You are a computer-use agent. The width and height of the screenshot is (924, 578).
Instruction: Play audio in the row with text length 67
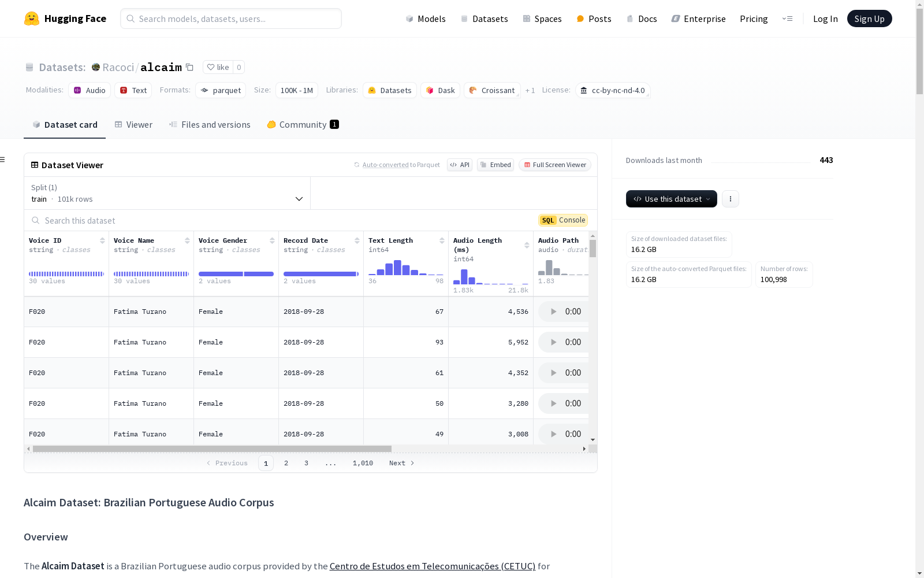click(553, 312)
